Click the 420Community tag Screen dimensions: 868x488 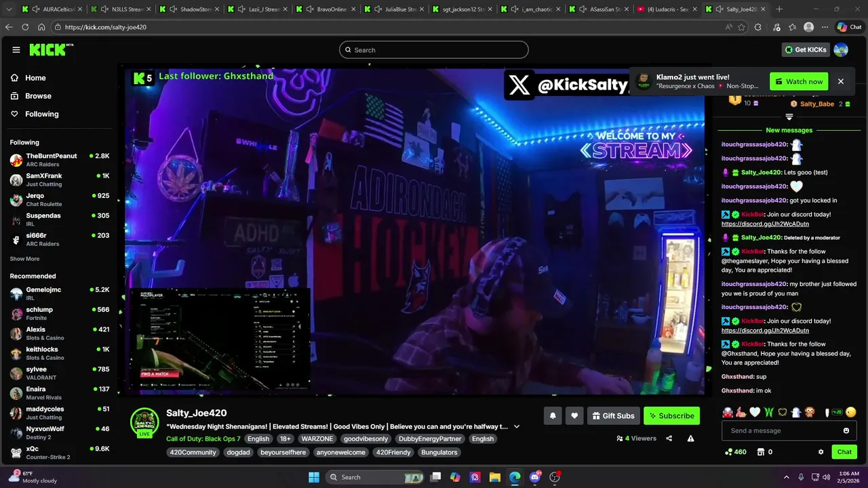coord(193,452)
